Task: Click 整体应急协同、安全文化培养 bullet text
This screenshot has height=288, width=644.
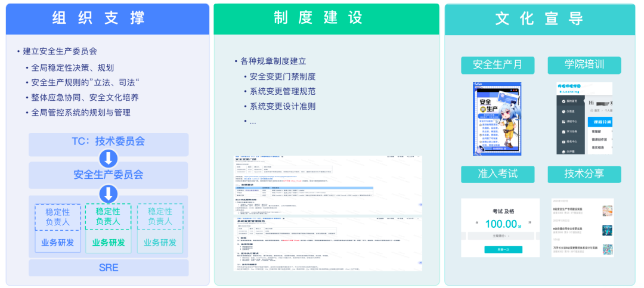Action: coord(85,98)
